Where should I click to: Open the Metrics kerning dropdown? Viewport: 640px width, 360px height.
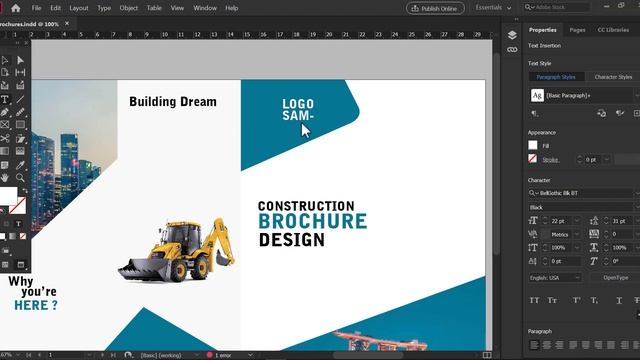[577, 234]
